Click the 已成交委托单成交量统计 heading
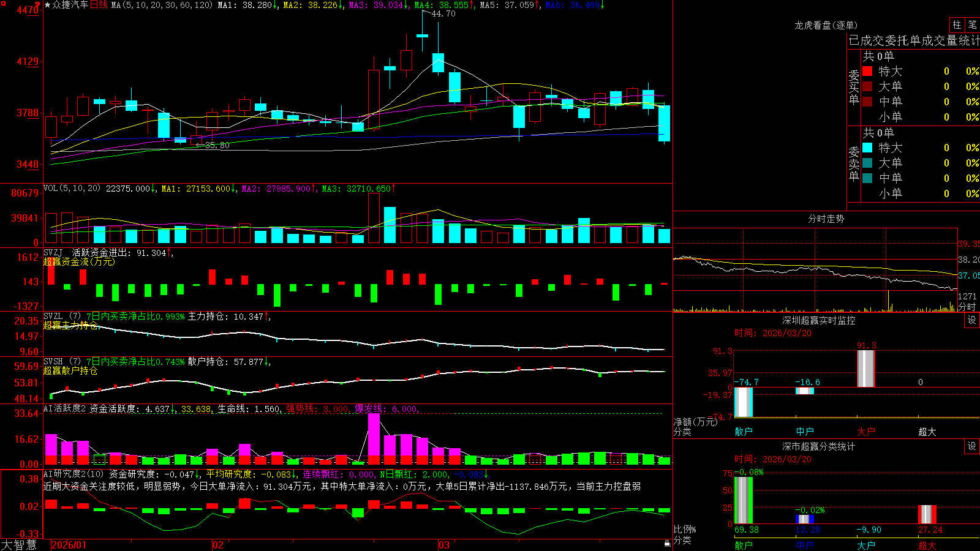This screenshot has height=551, width=980. click(x=914, y=40)
